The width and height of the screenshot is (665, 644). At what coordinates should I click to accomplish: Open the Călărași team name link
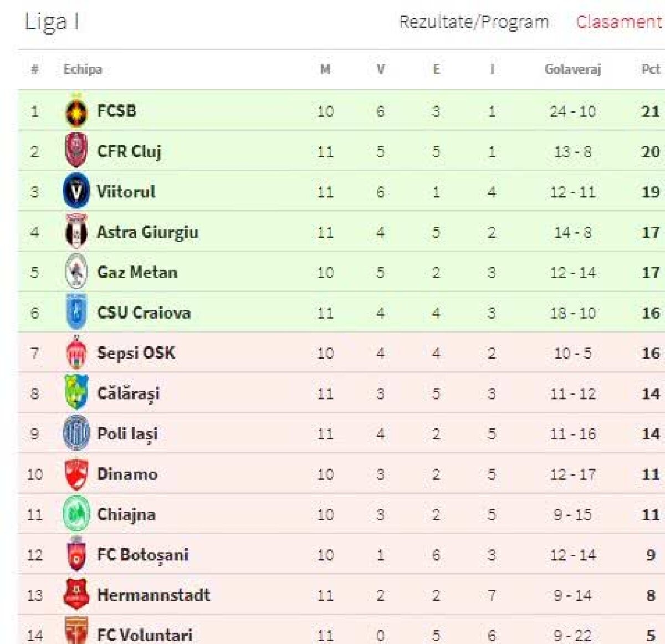(128, 393)
